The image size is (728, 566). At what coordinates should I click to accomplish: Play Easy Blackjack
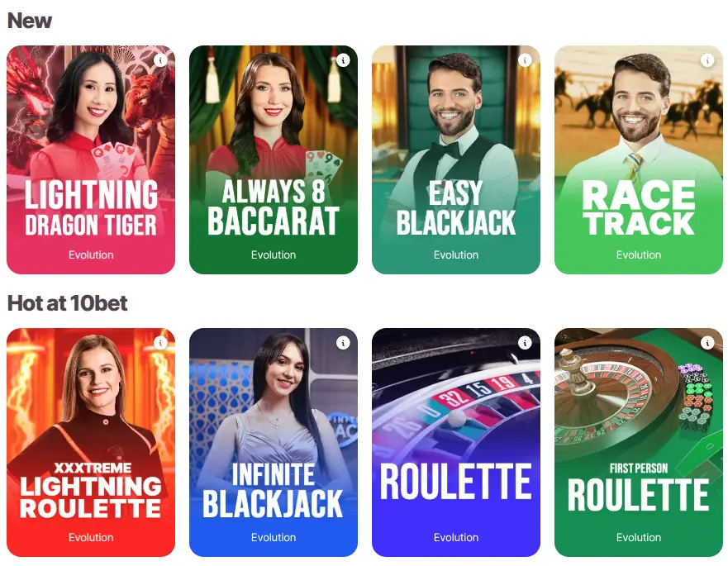tap(456, 159)
